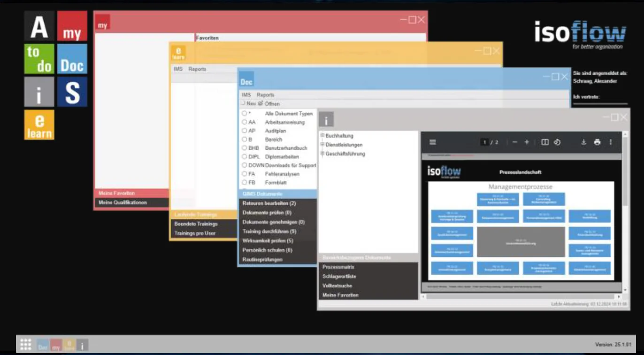
Task: Open the black A tile in launcher grid
Action: (39, 27)
